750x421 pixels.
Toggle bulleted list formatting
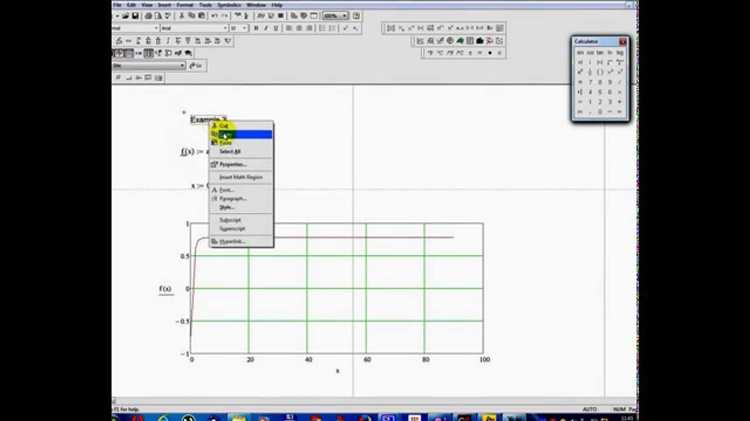(x=322, y=28)
